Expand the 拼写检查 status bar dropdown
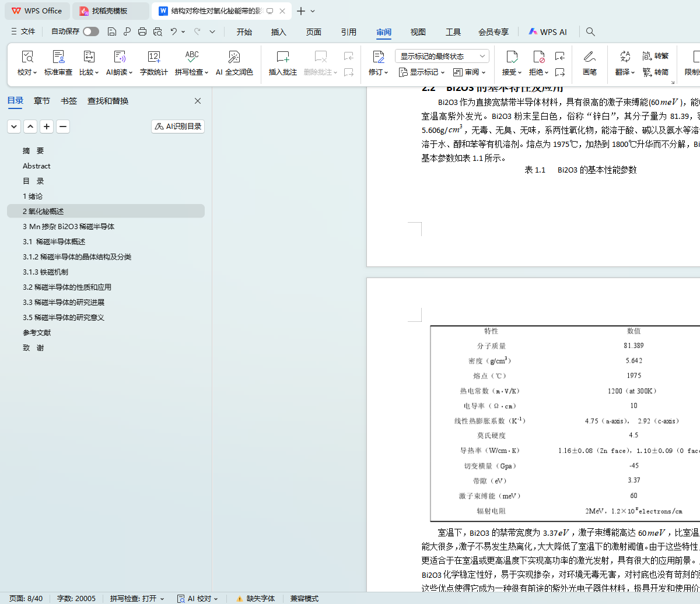 click(137, 599)
